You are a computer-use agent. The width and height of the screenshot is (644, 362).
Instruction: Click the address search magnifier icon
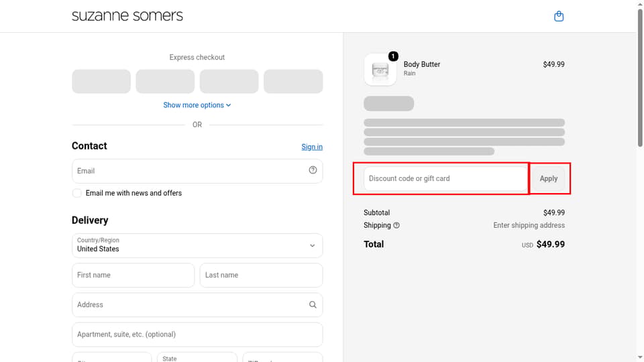[x=313, y=304]
